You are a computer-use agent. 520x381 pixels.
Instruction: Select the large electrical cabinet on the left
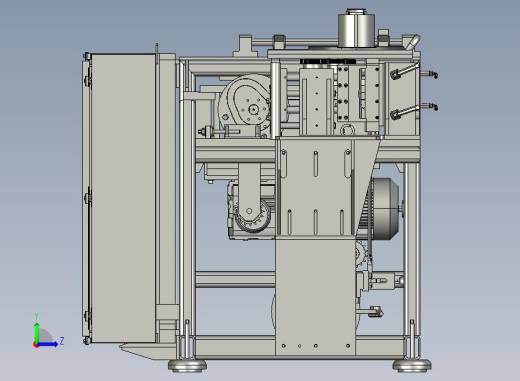(x=123, y=198)
